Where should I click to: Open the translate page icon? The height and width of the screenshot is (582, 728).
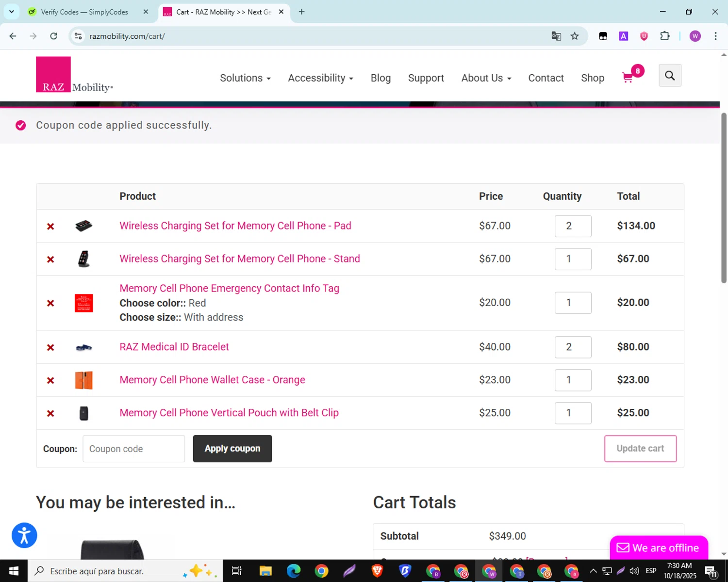click(556, 36)
